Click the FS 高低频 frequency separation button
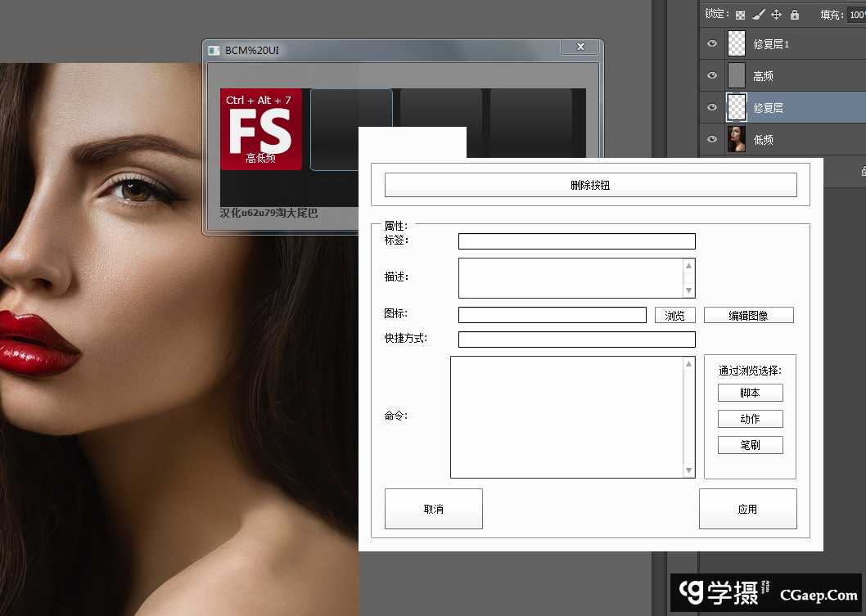The image size is (866, 616). (260, 128)
